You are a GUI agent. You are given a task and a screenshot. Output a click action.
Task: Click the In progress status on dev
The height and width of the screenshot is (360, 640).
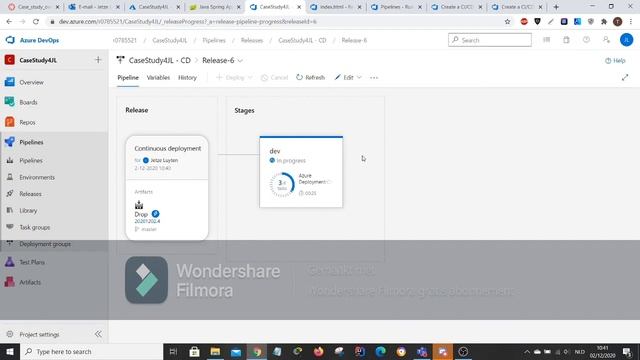[x=288, y=160]
